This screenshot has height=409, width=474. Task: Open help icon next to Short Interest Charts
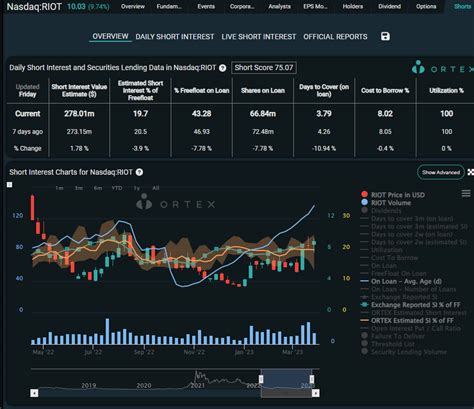tap(139, 172)
